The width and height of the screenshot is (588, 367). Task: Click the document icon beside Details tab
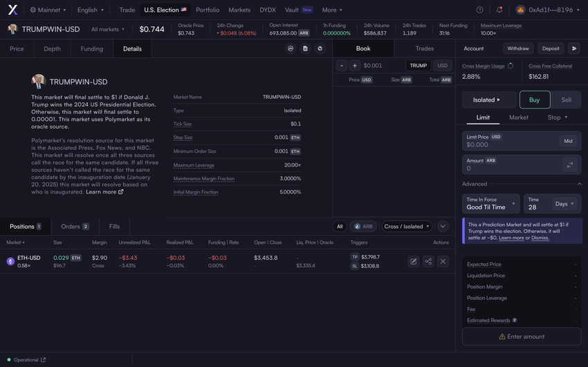(x=305, y=48)
